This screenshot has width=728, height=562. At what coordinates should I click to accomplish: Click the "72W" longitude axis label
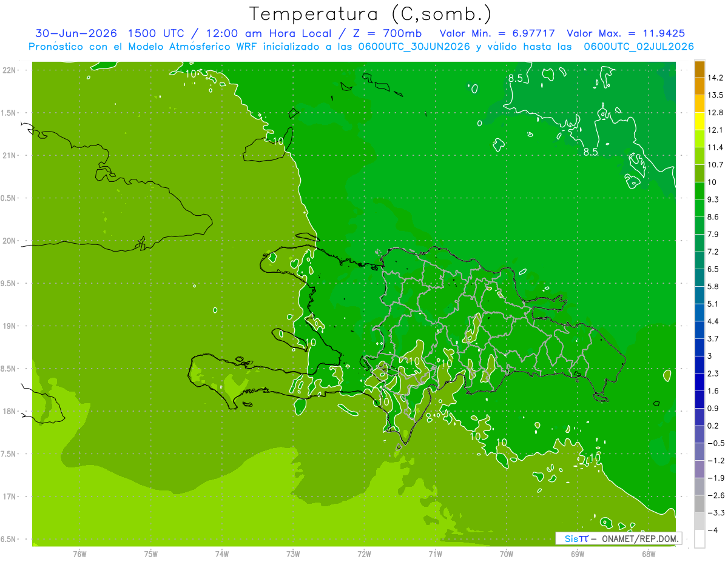[x=364, y=554]
